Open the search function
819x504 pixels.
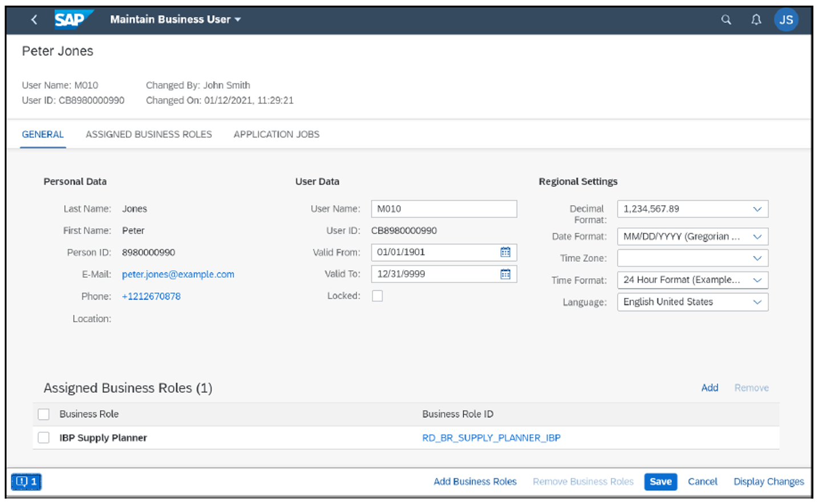[x=725, y=19]
